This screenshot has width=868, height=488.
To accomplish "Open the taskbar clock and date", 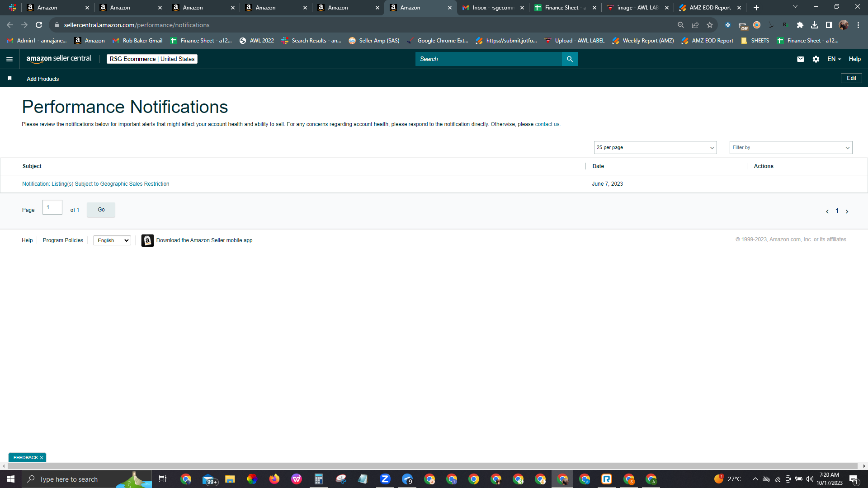I will point(830,479).
